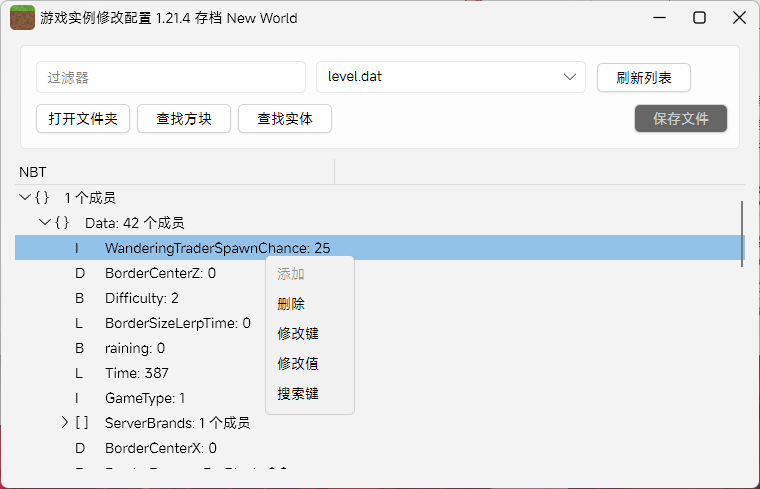The width and height of the screenshot is (760, 489).
Task: Expand the ServerBrands list node
Action: click(65, 423)
